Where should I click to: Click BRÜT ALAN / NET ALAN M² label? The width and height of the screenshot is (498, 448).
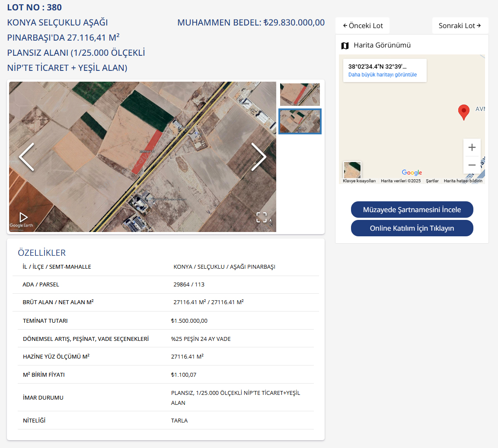point(58,302)
